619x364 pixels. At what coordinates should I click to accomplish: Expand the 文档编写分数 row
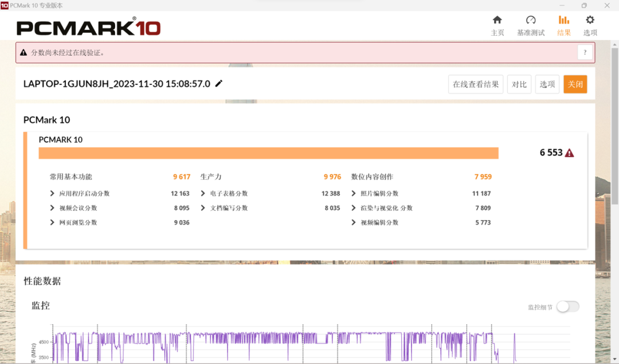[203, 208]
